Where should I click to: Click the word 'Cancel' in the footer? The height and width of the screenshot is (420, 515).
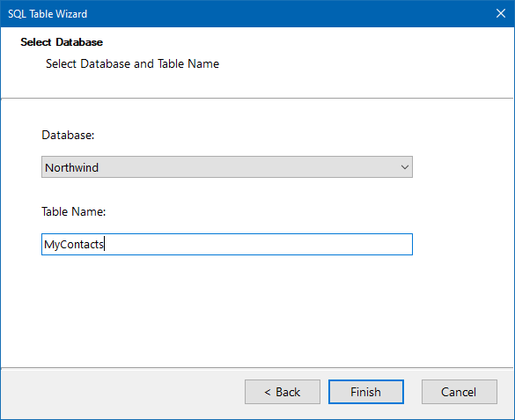(x=459, y=392)
